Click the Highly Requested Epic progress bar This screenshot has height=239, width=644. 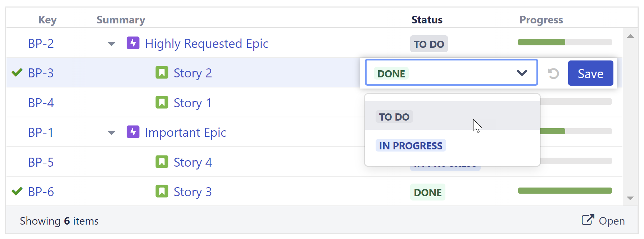pos(564,42)
